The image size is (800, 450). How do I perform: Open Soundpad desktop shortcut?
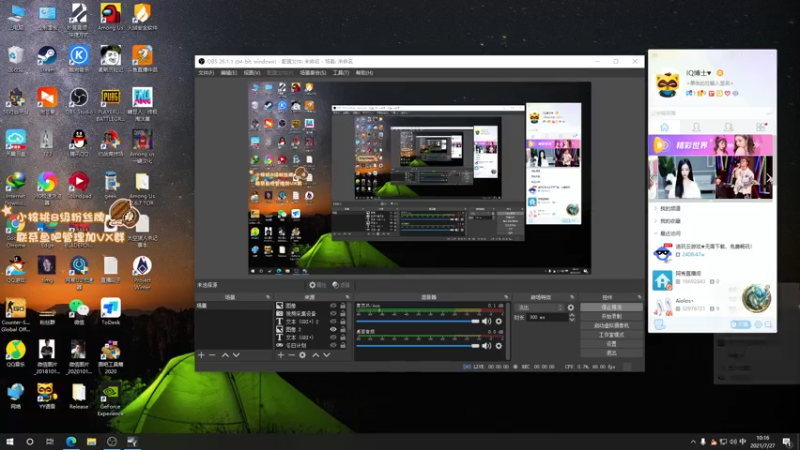79,186
